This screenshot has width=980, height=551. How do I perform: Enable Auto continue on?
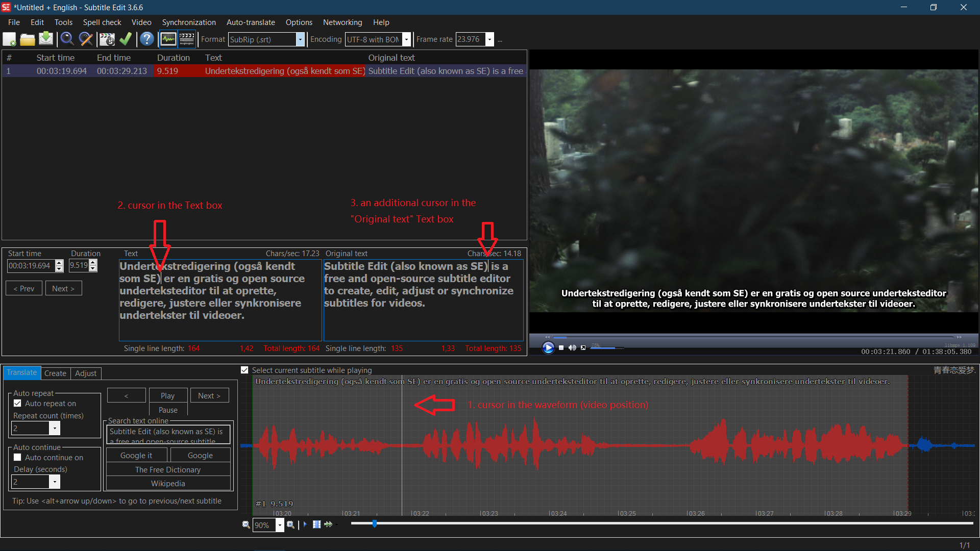pyautogui.click(x=18, y=457)
